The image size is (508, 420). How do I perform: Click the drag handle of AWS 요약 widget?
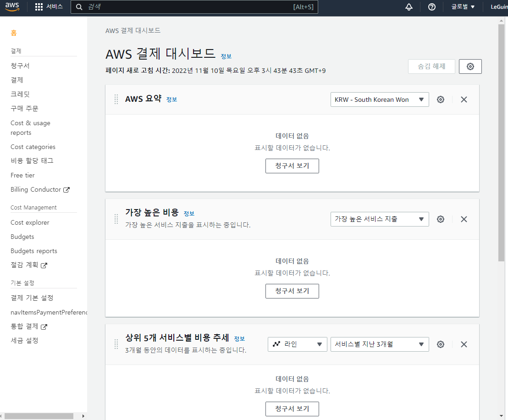[116, 99]
